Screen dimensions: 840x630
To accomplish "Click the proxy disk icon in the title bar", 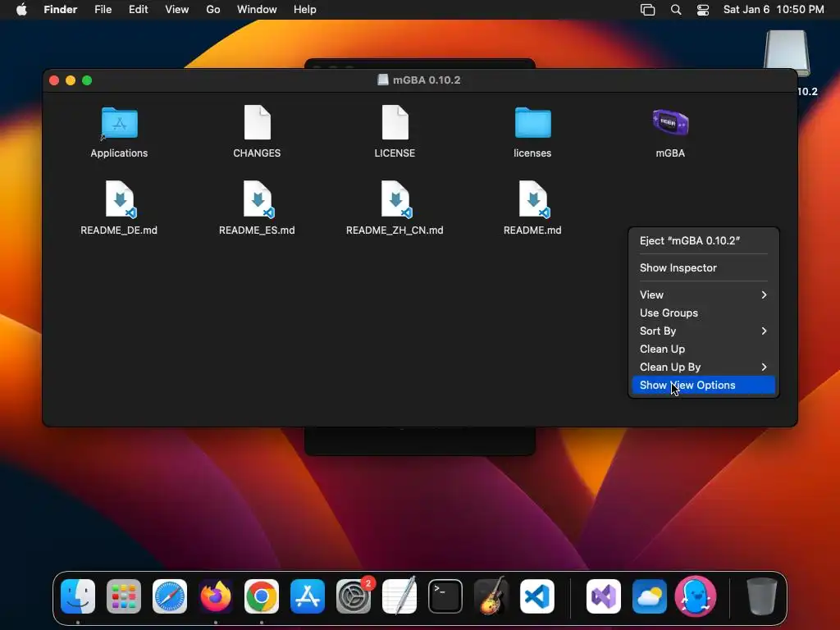I will [x=383, y=80].
